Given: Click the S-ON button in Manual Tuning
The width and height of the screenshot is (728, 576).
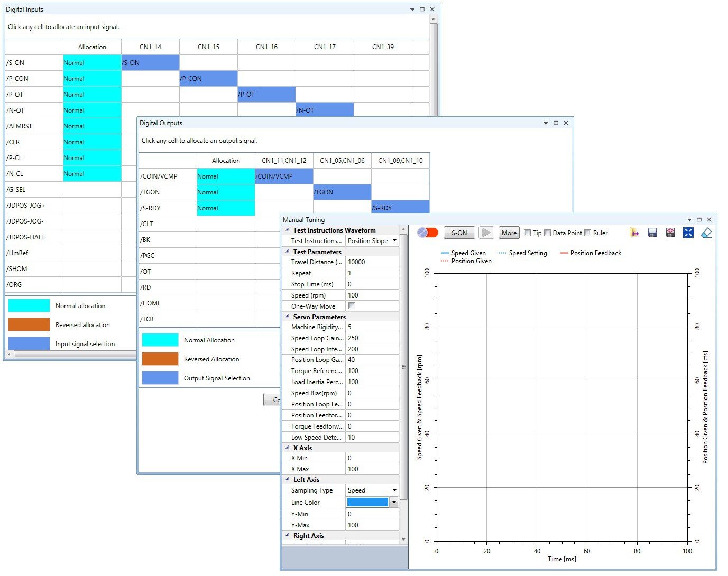Looking at the screenshot, I should tap(459, 233).
